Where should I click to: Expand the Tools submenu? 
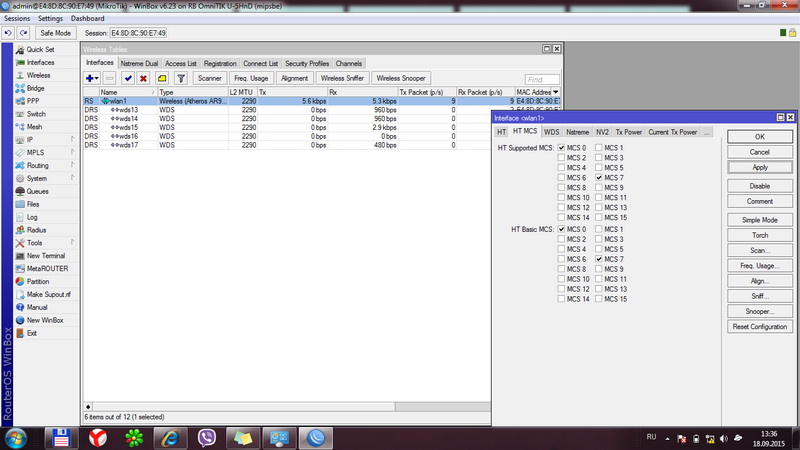(72, 242)
